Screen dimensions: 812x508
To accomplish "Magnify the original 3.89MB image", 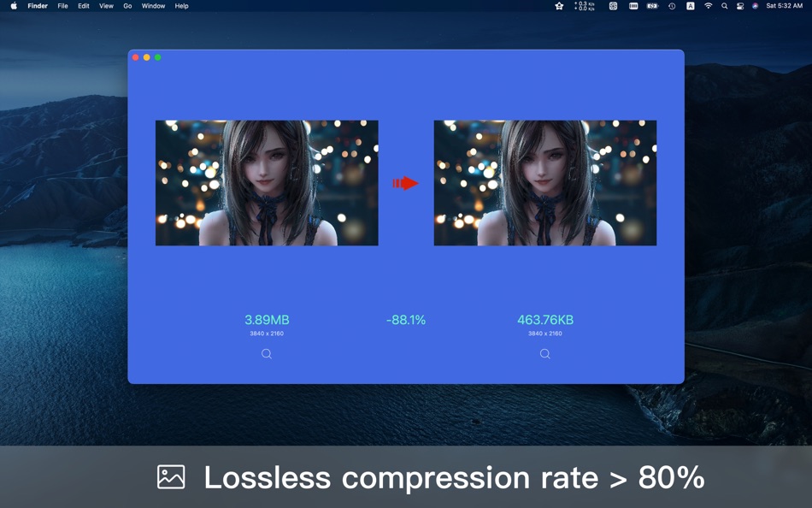I will (x=267, y=353).
